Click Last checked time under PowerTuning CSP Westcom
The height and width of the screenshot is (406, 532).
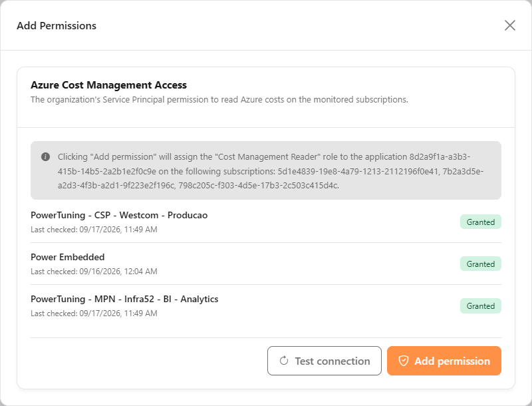[94, 230]
